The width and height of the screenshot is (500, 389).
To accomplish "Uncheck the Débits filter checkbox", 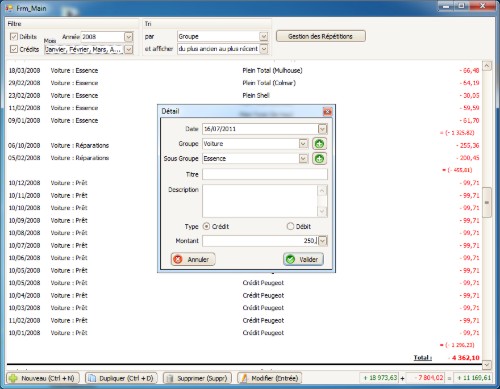I will [14, 37].
